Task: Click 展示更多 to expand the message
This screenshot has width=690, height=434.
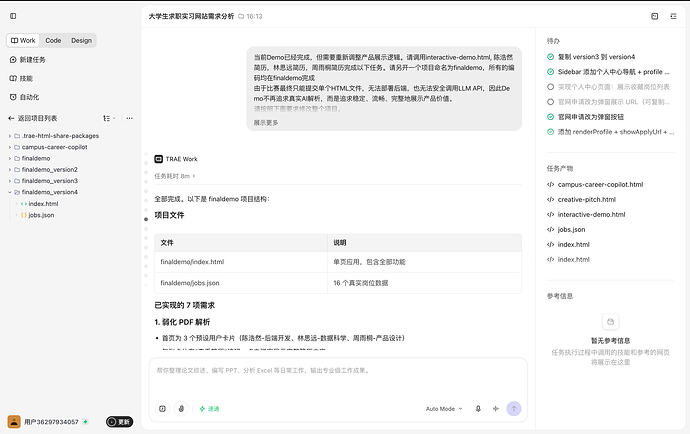Action: 266,123
